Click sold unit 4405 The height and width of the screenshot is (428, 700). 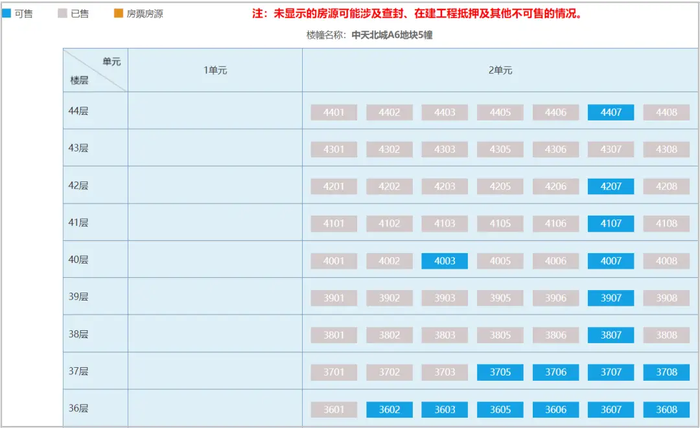coord(500,112)
